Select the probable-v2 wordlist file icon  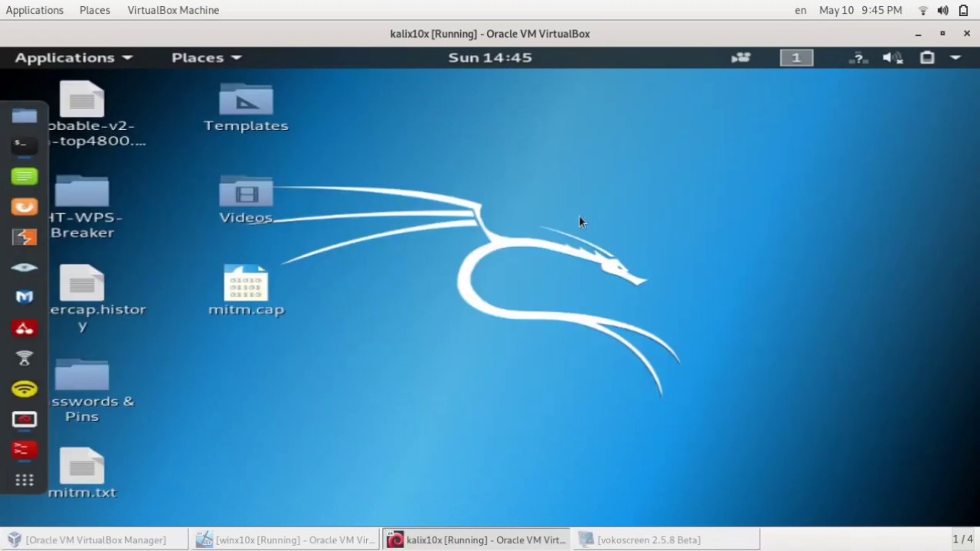pos(82,115)
